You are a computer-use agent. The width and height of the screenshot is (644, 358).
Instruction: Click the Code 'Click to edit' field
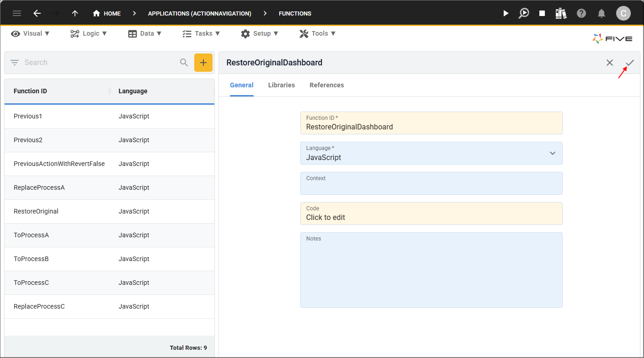431,214
